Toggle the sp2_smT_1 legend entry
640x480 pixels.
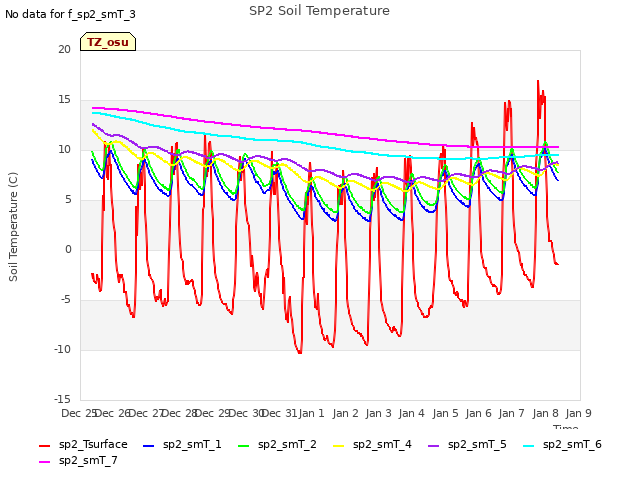[x=182, y=444]
